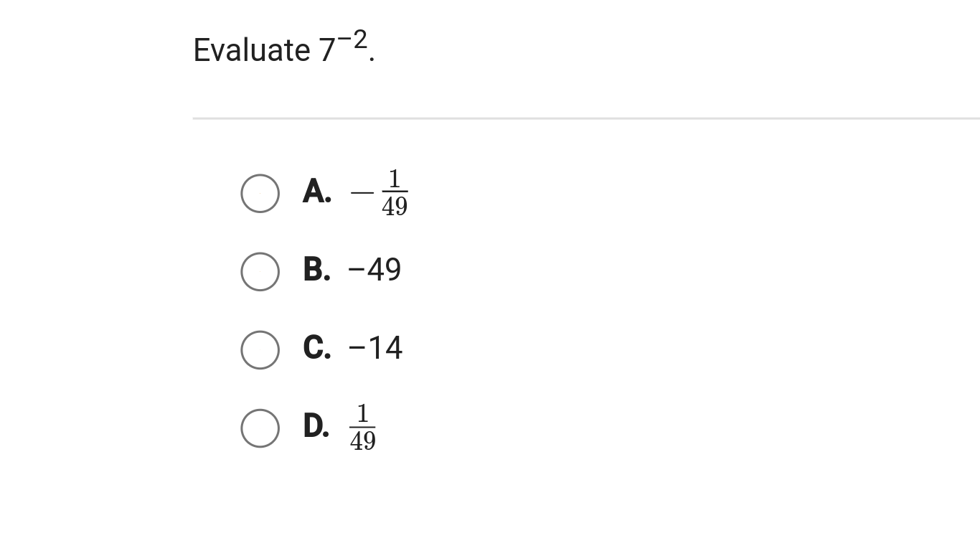The image size is (980, 551).
Task: Select the answer text −49
Action: 374,270
